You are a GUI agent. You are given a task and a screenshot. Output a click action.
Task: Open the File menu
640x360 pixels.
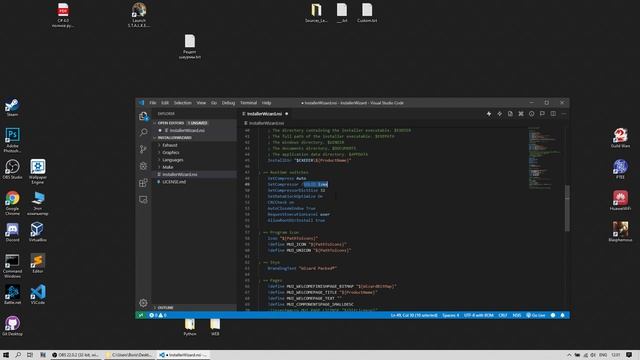(153, 103)
